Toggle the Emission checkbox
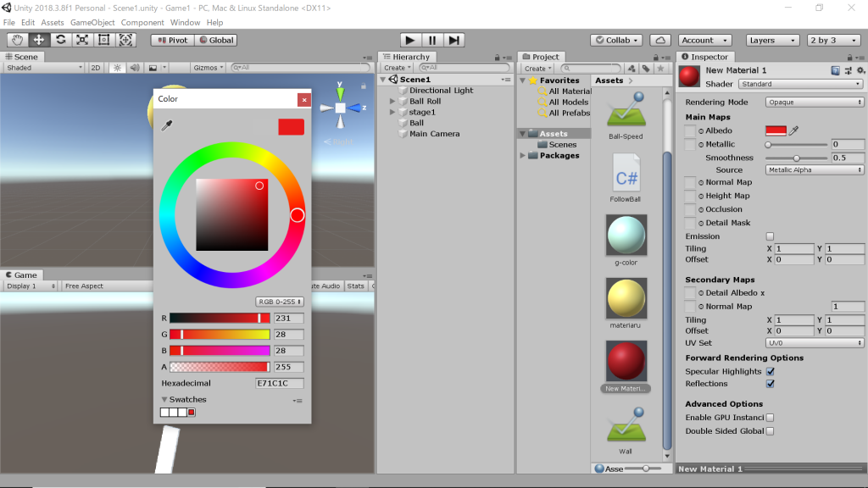 pyautogui.click(x=770, y=236)
